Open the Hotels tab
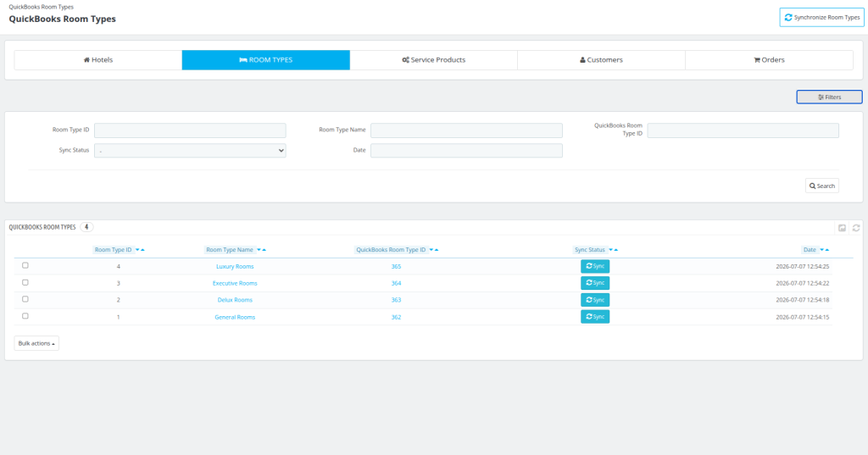Image resolution: width=868 pixels, height=455 pixels. coord(98,60)
